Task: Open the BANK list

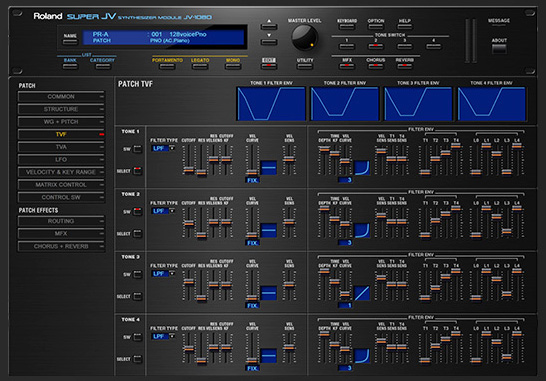Action: pyautogui.click(x=70, y=66)
